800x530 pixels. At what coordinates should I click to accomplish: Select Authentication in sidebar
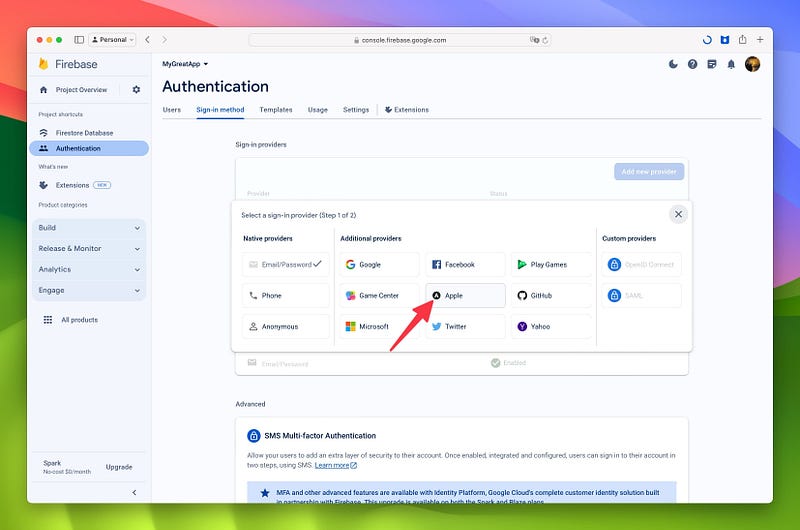[x=89, y=148]
